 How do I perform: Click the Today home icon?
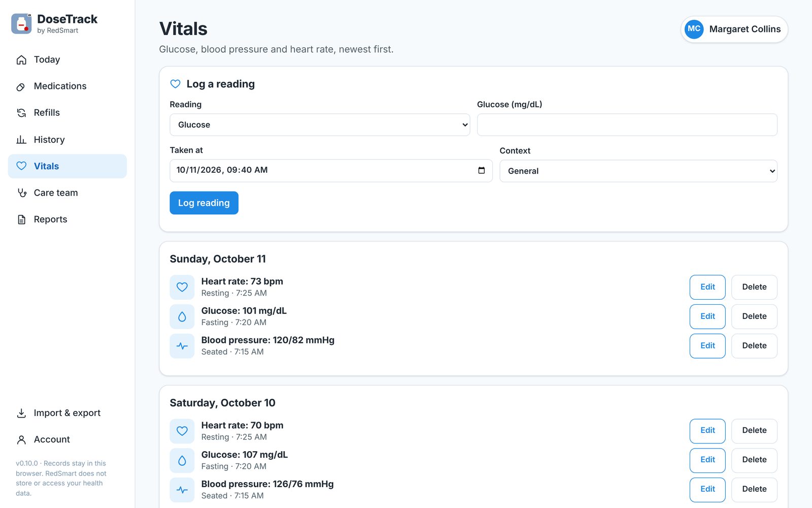coord(21,60)
